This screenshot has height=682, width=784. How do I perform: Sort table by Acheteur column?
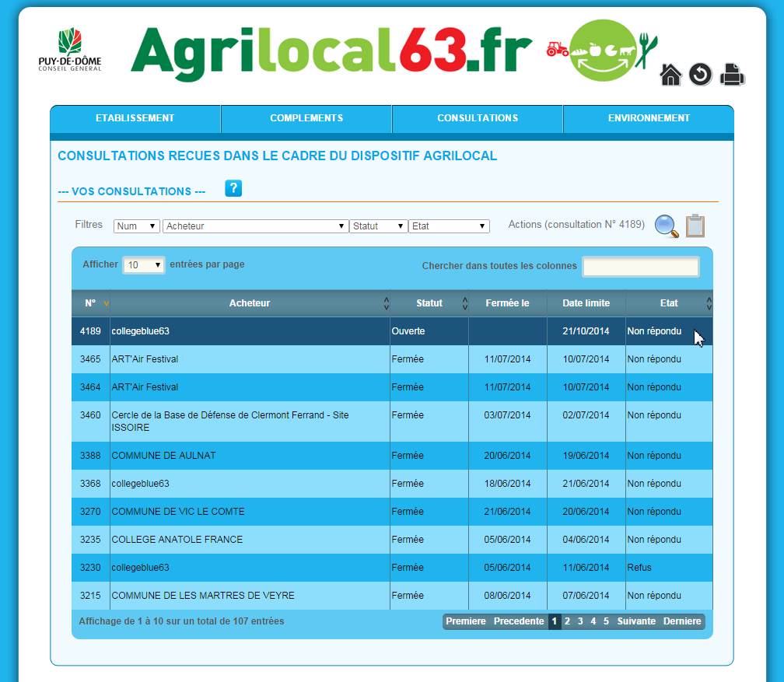coord(250,303)
